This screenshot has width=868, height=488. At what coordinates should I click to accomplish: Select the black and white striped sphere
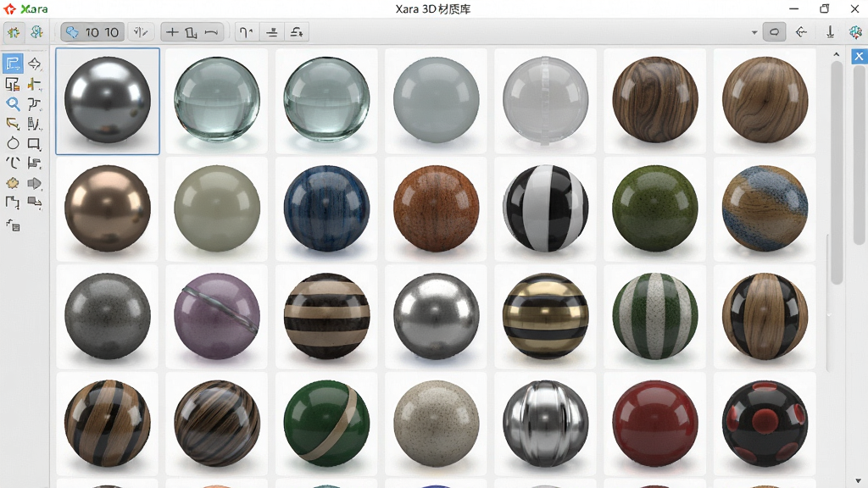tap(545, 208)
